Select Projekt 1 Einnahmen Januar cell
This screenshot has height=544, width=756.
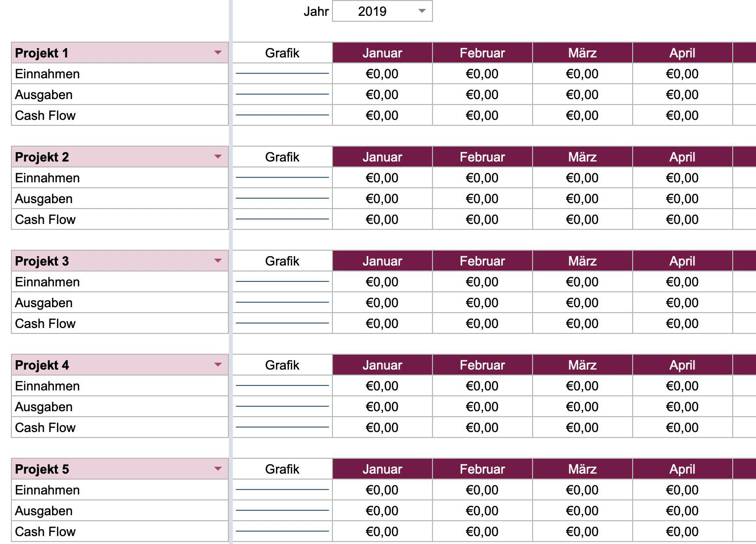tap(382, 73)
